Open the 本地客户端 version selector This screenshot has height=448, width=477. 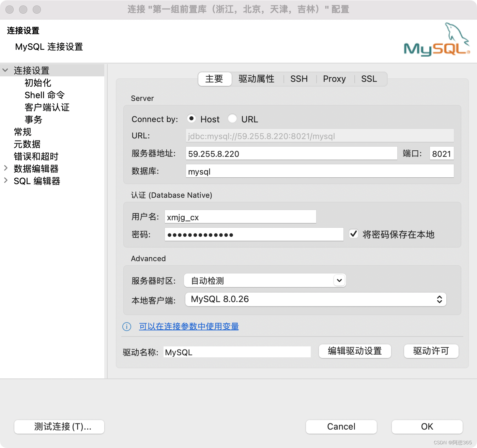[x=440, y=299]
